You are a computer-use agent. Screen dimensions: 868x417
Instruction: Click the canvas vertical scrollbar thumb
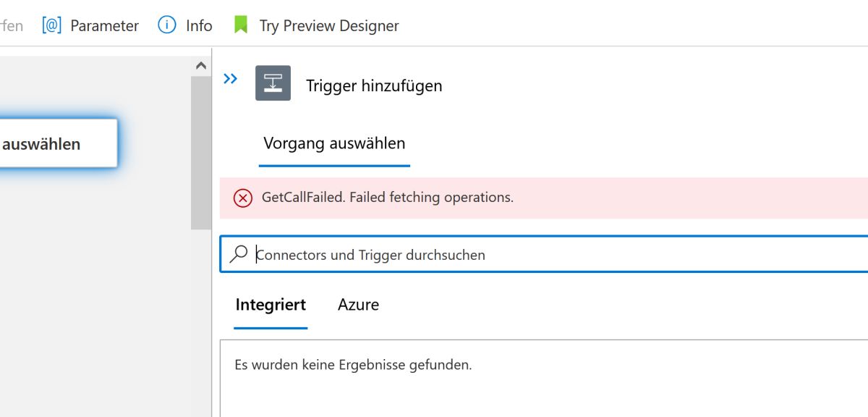(201, 152)
